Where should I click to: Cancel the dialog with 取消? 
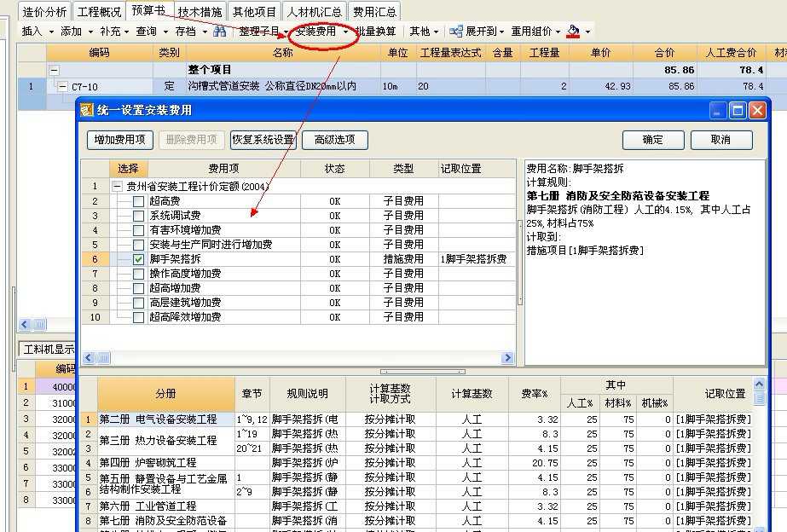[721, 140]
